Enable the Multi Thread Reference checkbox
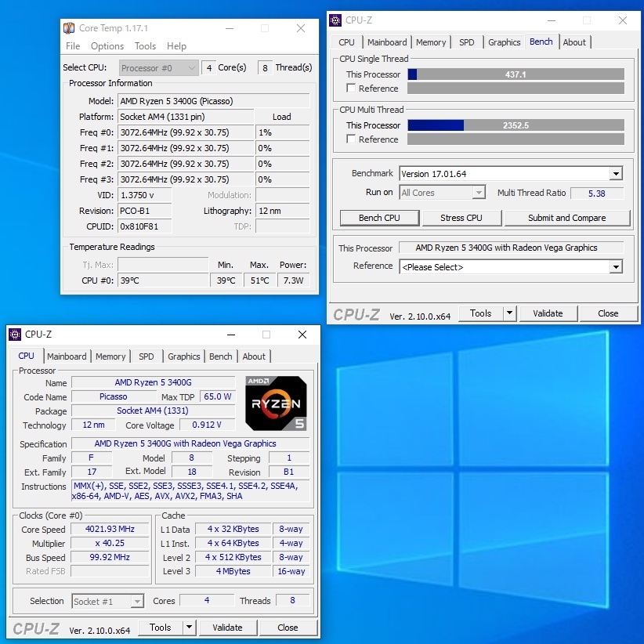 click(352, 139)
